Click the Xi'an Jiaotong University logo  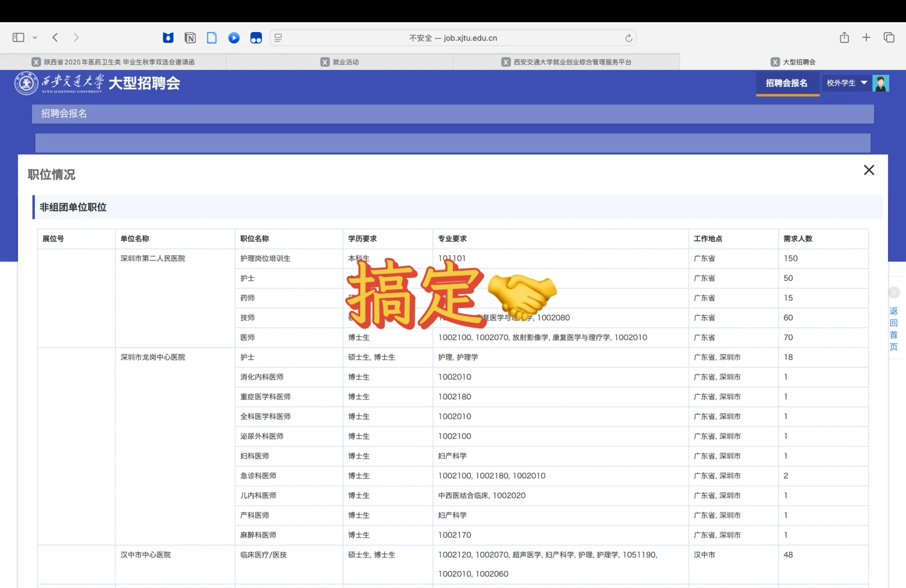tap(59, 83)
